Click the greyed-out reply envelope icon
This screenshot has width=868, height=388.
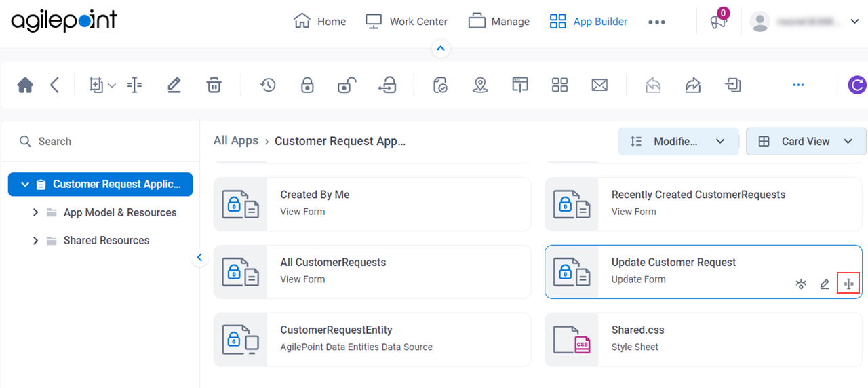(653, 85)
